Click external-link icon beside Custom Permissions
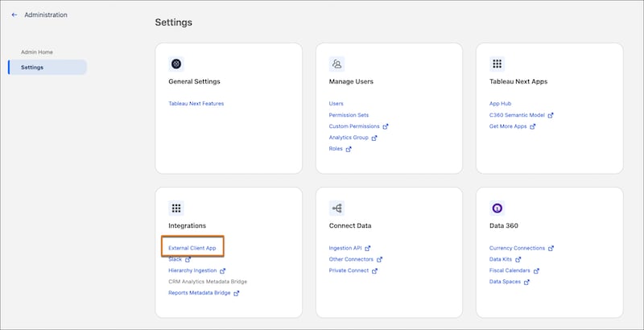Viewport: 644px width, 330px height. click(x=386, y=127)
